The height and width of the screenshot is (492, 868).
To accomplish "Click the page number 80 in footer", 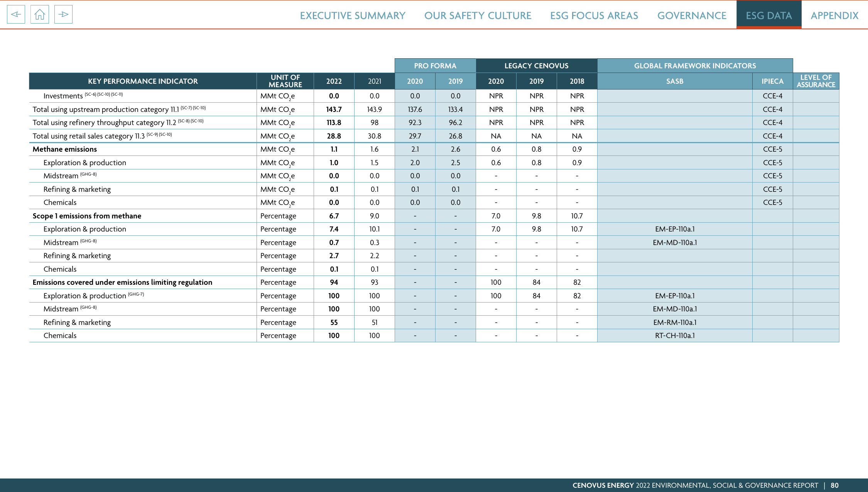I will [834, 485].
